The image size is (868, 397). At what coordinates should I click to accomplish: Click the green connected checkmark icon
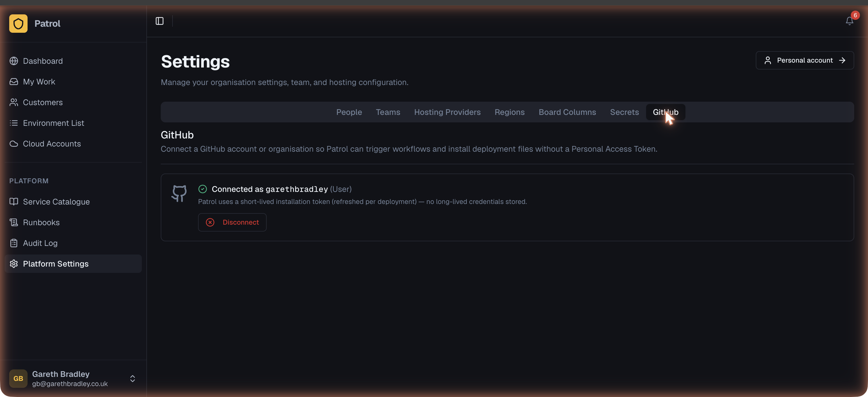pyautogui.click(x=203, y=189)
